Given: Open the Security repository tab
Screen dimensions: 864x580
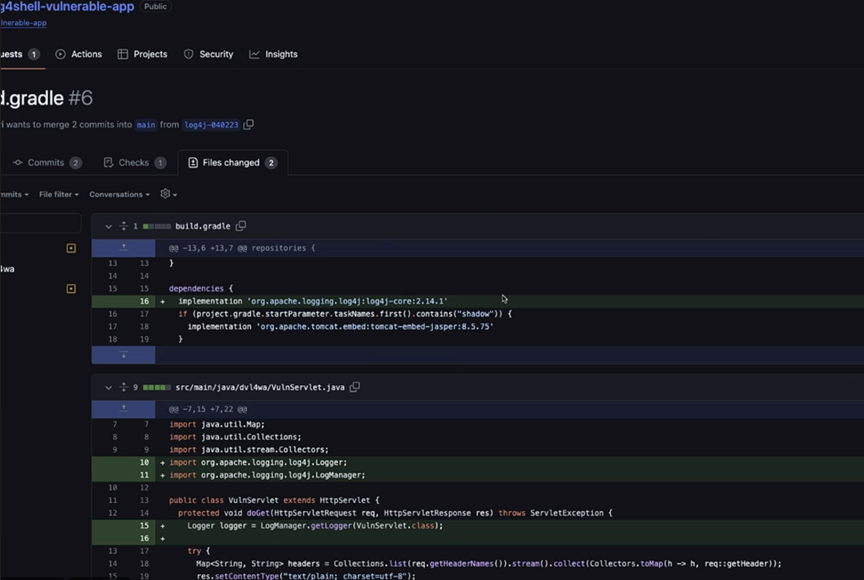Looking at the screenshot, I should (x=208, y=54).
